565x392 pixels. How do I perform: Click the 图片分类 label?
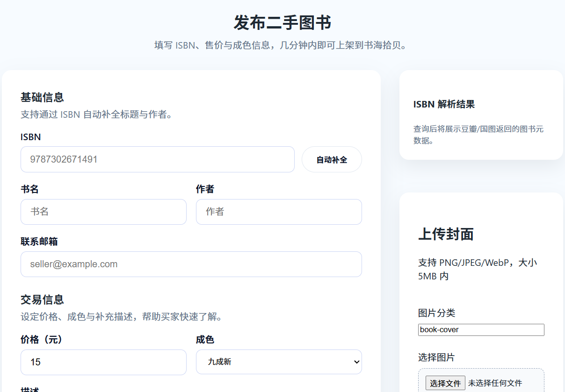436,313
